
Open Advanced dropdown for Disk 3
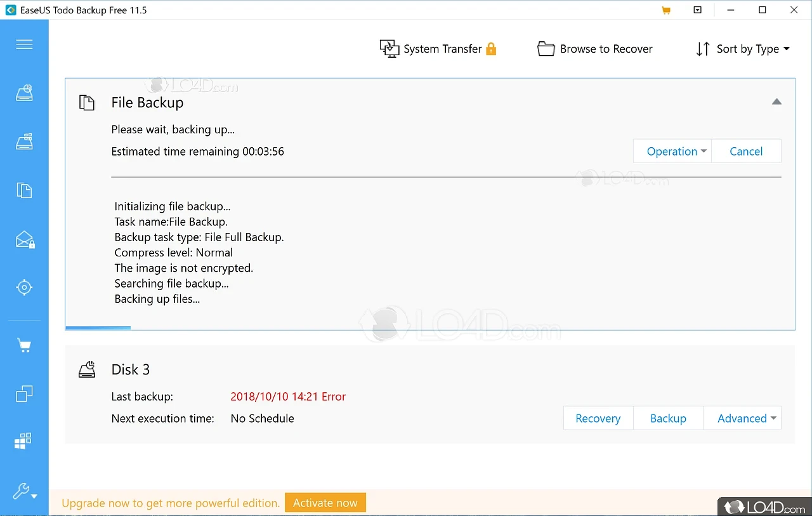click(x=742, y=418)
